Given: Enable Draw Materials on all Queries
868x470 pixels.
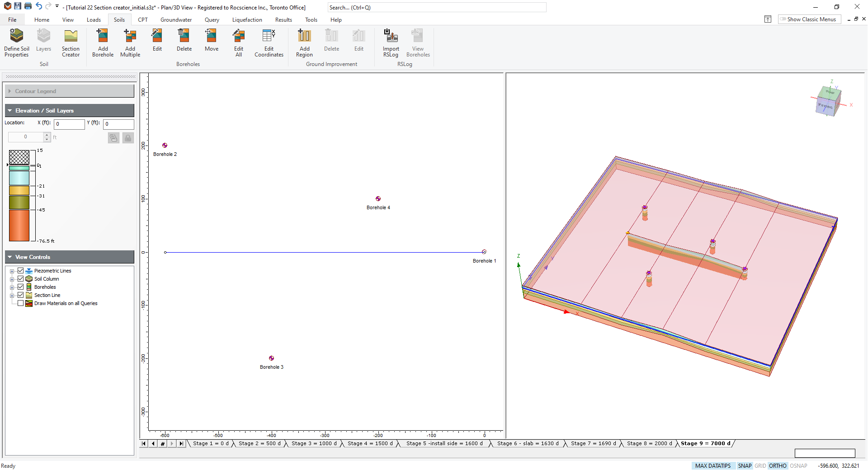Looking at the screenshot, I should [x=21, y=303].
